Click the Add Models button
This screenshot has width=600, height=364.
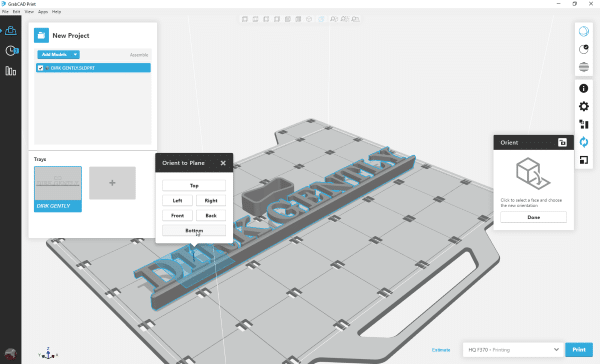(x=54, y=54)
